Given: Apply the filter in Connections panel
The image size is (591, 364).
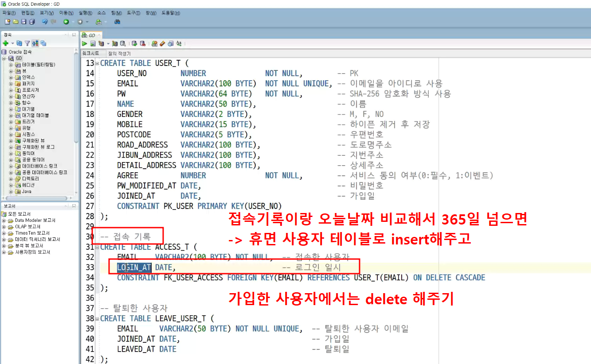Looking at the screenshot, I should pyautogui.click(x=27, y=43).
